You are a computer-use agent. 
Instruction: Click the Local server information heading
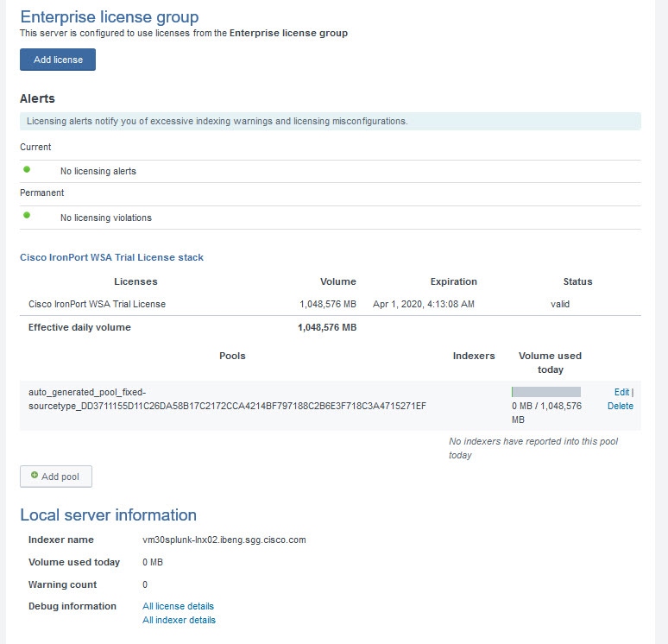click(108, 515)
